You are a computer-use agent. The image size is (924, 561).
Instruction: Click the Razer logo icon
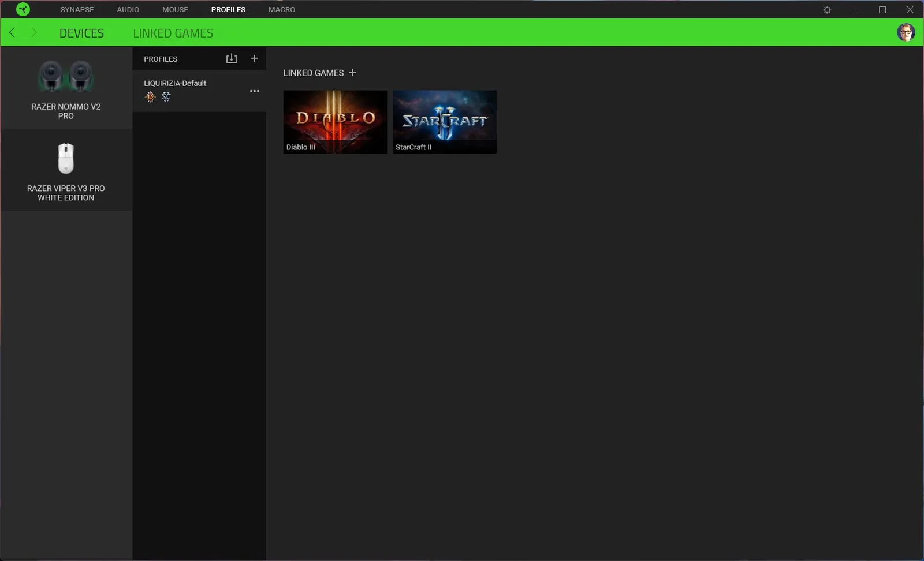click(x=23, y=9)
